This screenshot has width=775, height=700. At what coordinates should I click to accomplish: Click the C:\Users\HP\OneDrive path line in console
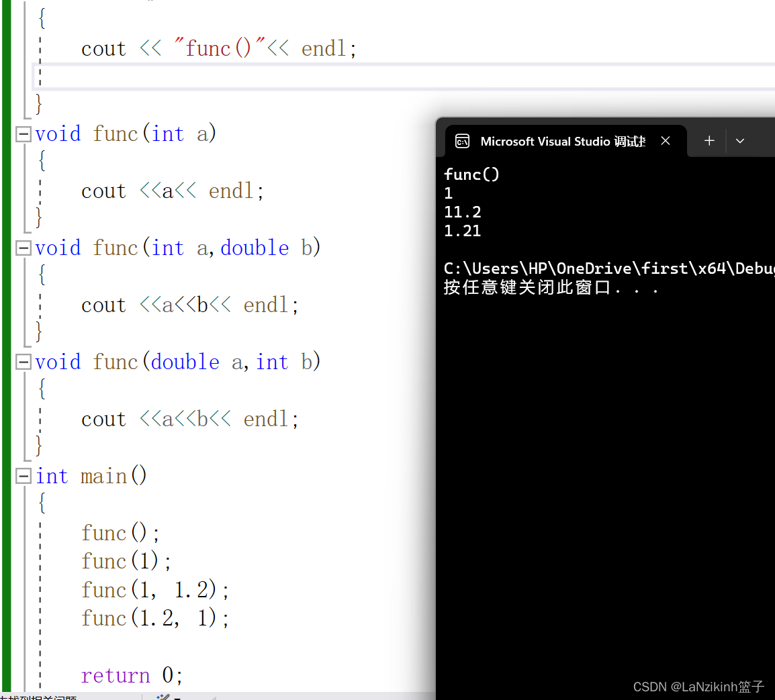(x=609, y=268)
